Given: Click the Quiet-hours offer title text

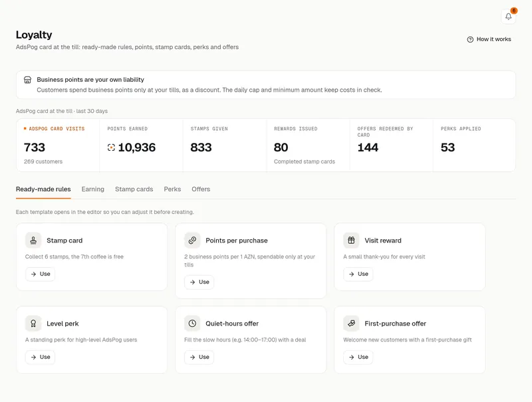Looking at the screenshot, I should coord(232,324).
